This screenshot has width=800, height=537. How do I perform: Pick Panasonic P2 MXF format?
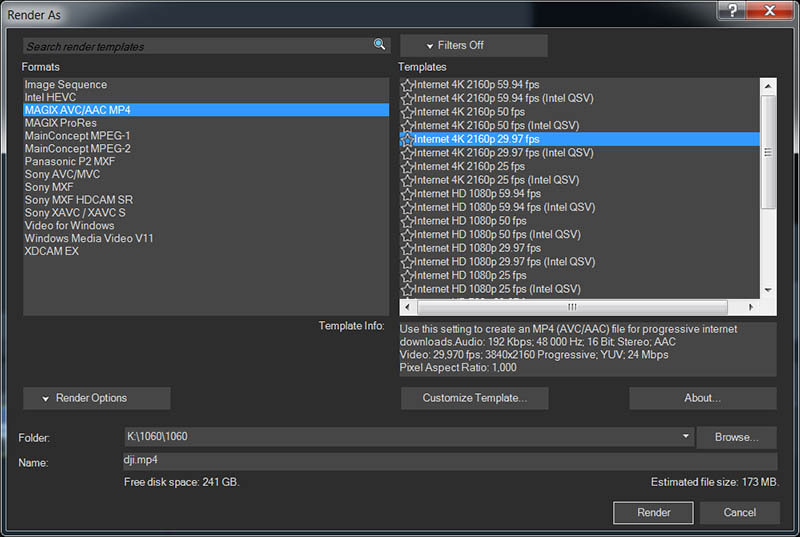coord(206,161)
